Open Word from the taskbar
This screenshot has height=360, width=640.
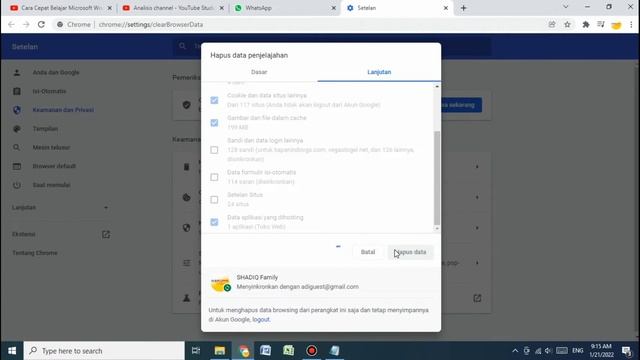click(265, 351)
